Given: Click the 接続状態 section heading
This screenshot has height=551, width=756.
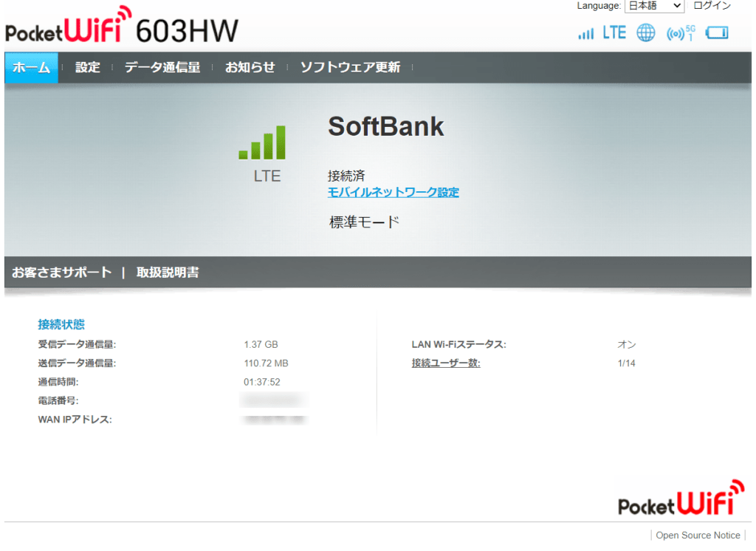Looking at the screenshot, I should point(61,324).
